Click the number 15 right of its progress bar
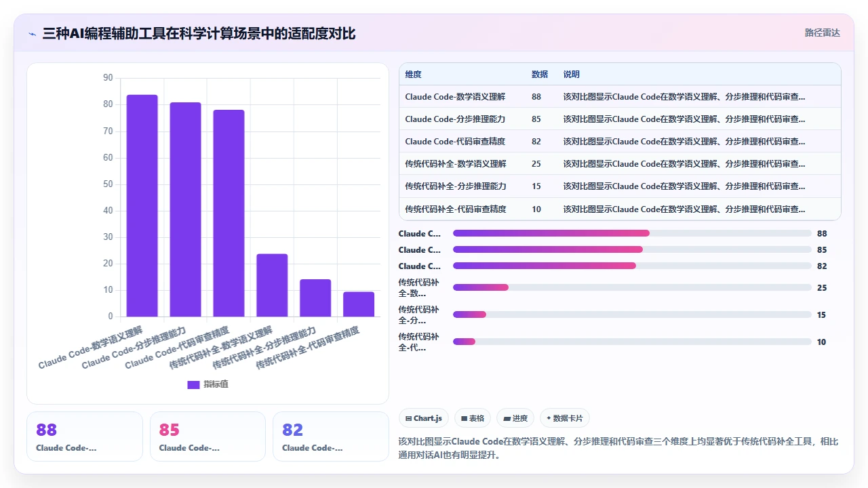 click(822, 315)
